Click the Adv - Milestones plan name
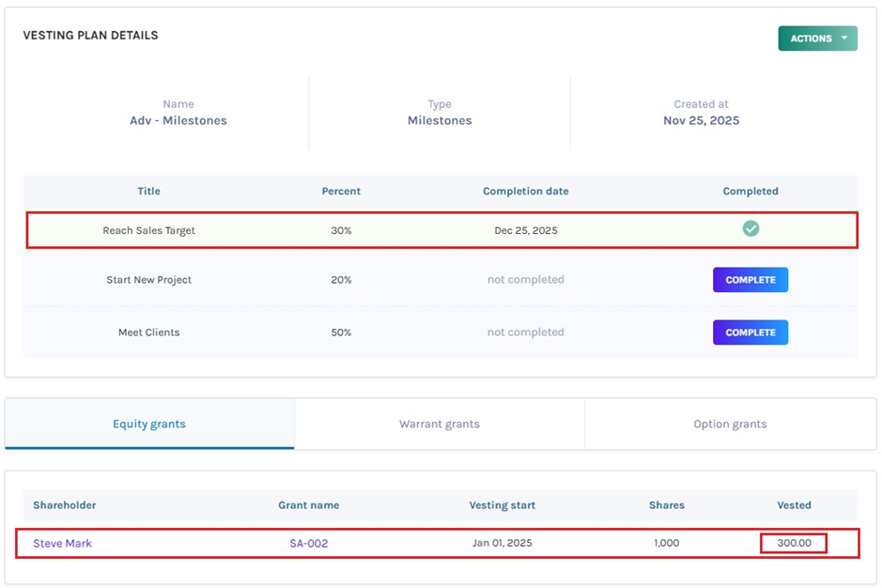 tap(178, 120)
